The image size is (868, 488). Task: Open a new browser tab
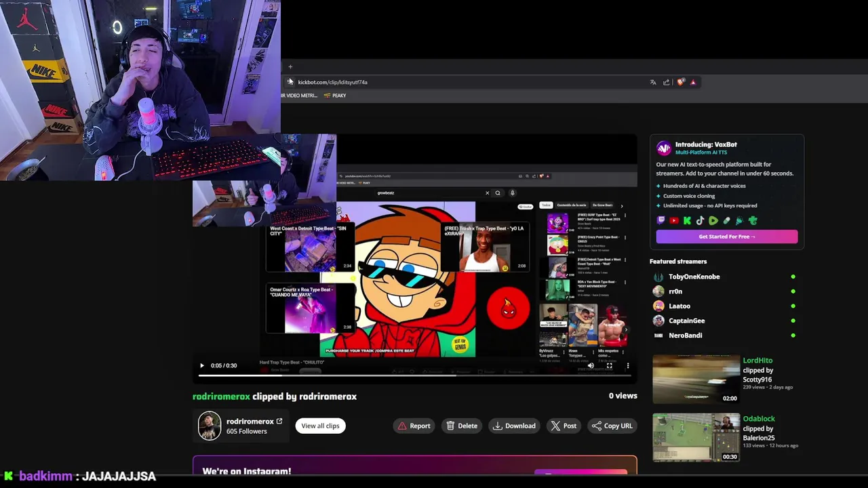tap(290, 66)
